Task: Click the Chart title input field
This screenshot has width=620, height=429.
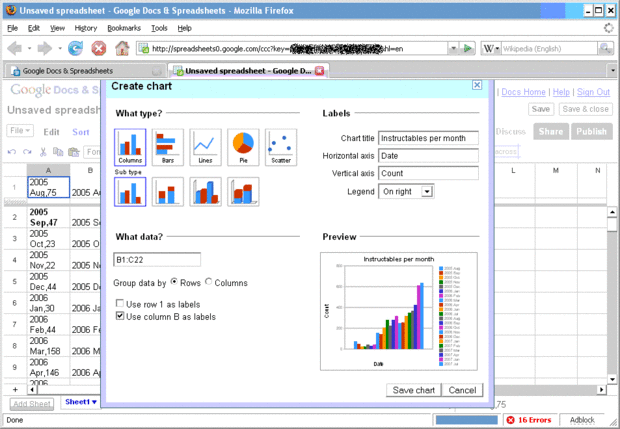Action: [x=428, y=138]
